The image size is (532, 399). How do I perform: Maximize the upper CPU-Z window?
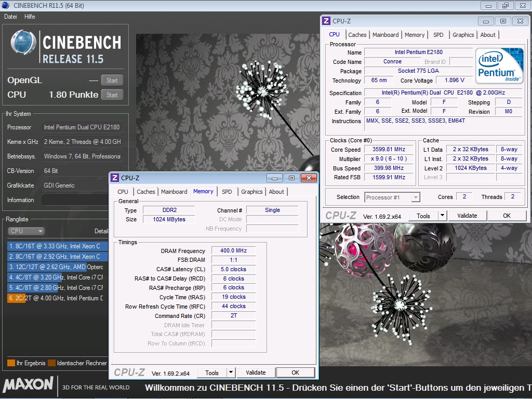pyautogui.click(x=503, y=21)
